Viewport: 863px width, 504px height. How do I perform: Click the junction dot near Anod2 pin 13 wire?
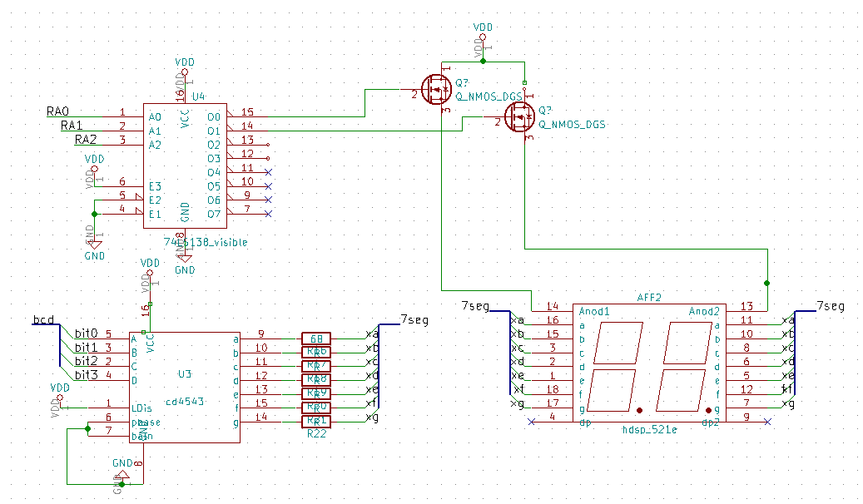(x=767, y=284)
